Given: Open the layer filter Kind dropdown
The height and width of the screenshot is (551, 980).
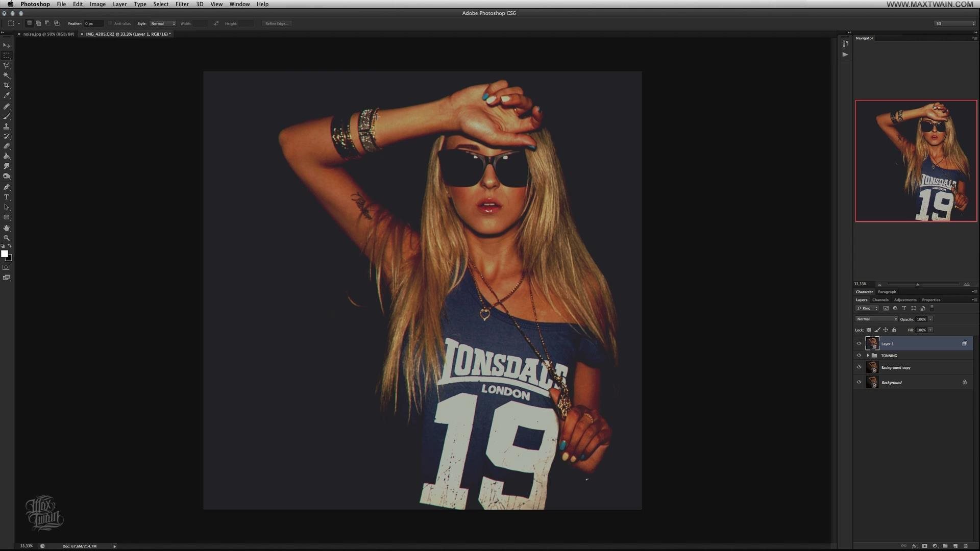Looking at the screenshot, I should 867,308.
